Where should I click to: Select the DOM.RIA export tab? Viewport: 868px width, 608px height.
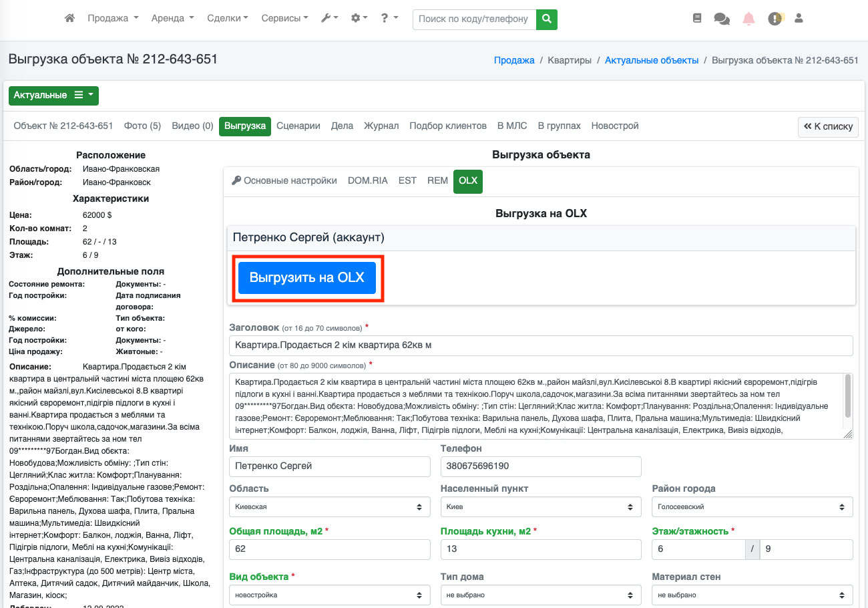[x=367, y=181]
